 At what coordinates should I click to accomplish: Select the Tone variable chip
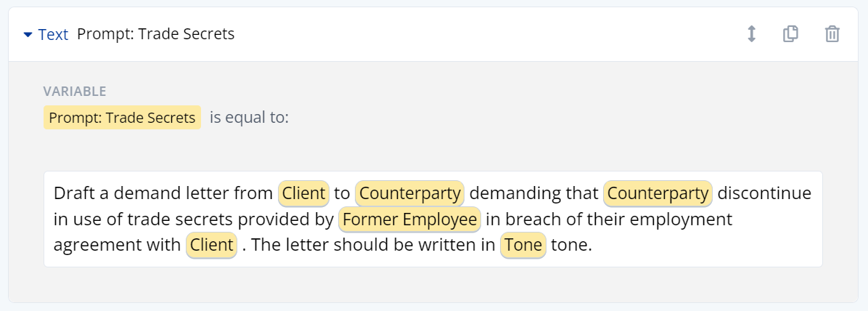click(x=523, y=245)
